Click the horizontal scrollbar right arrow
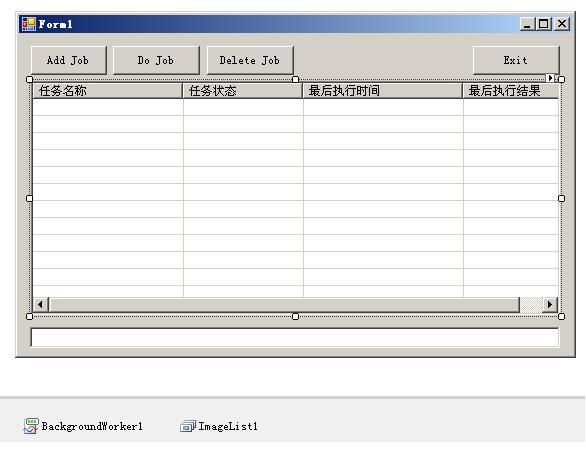Image resolution: width=586 pixels, height=450 pixels. click(550, 305)
